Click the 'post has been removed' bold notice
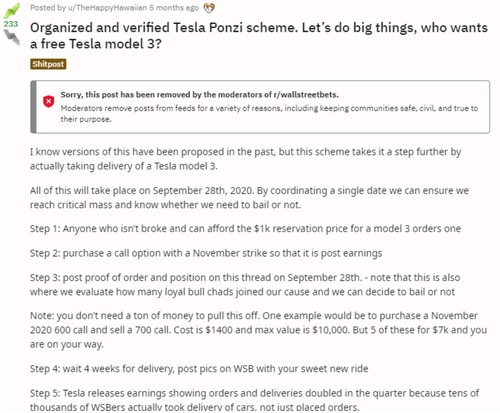This screenshot has height=413, width=500. (x=199, y=95)
